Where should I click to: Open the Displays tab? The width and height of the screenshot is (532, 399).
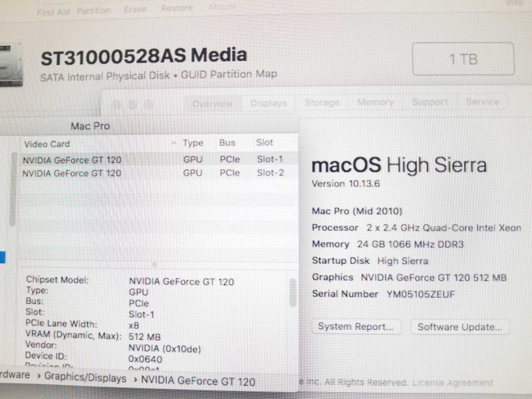(x=269, y=103)
